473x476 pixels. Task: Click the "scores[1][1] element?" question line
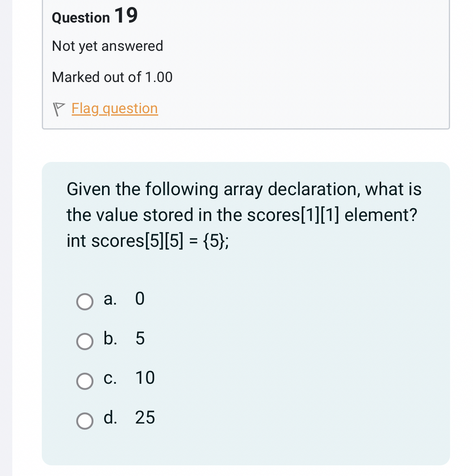click(x=242, y=215)
